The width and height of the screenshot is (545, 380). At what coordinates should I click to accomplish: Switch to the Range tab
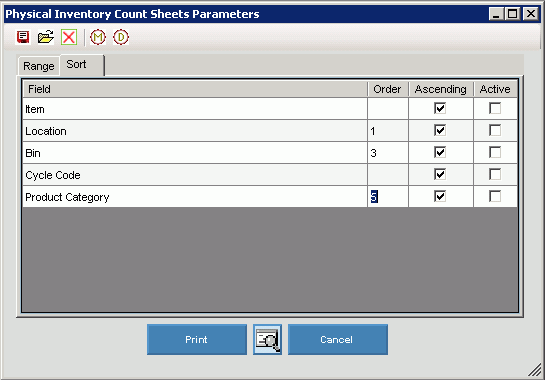pyautogui.click(x=39, y=66)
